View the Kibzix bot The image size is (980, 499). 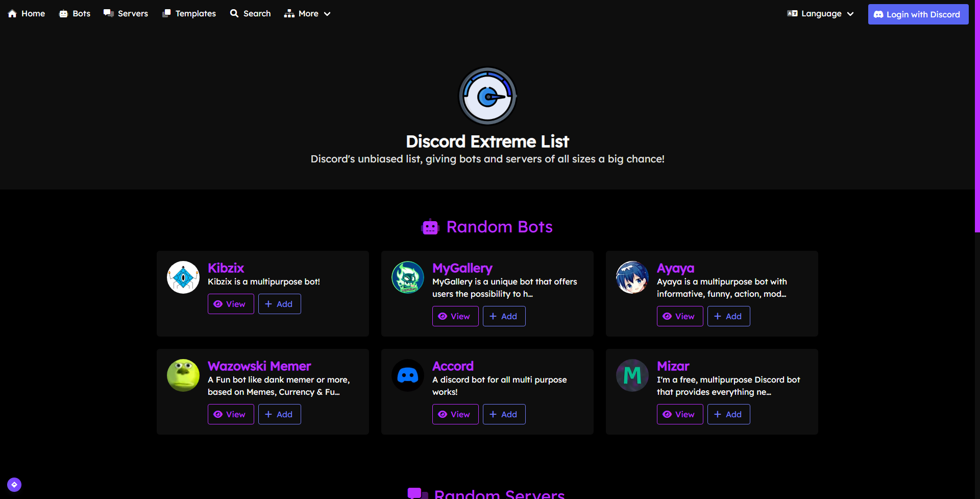(231, 304)
